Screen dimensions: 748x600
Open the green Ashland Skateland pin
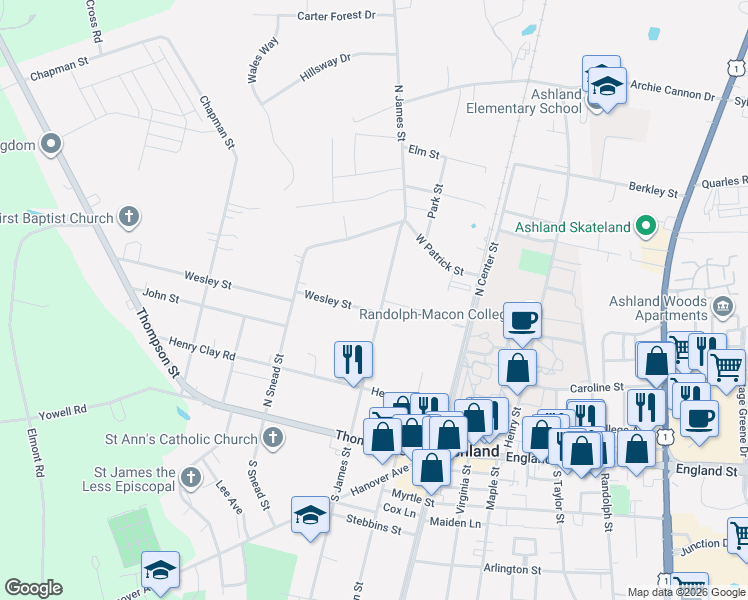646,227
